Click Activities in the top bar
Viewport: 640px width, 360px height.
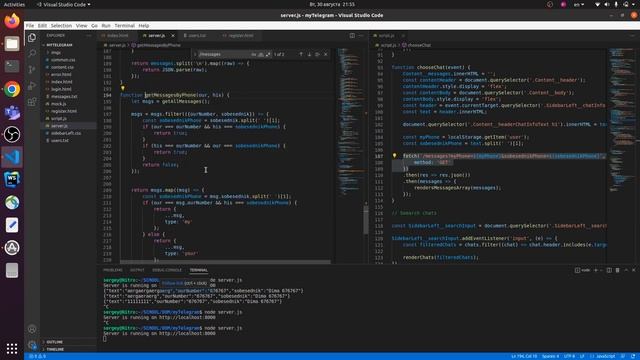pyautogui.click(x=14, y=4)
